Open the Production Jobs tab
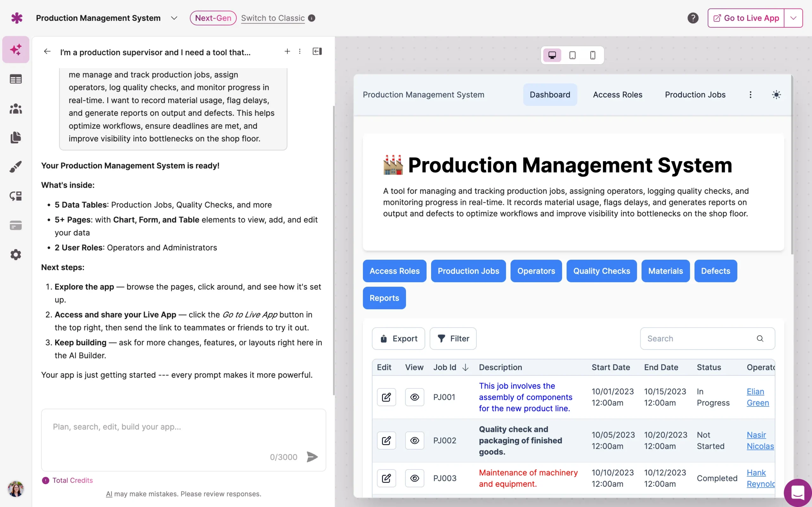The height and width of the screenshot is (507, 812). coord(695,94)
